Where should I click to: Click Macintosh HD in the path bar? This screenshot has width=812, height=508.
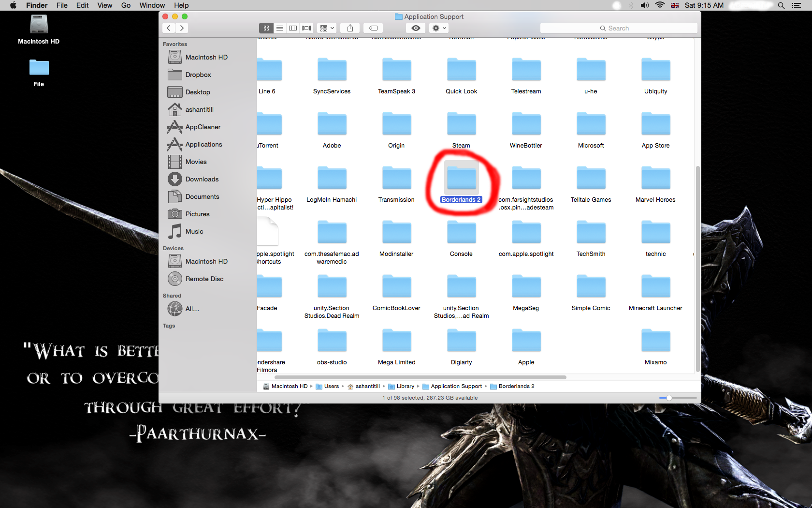tap(285, 386)
